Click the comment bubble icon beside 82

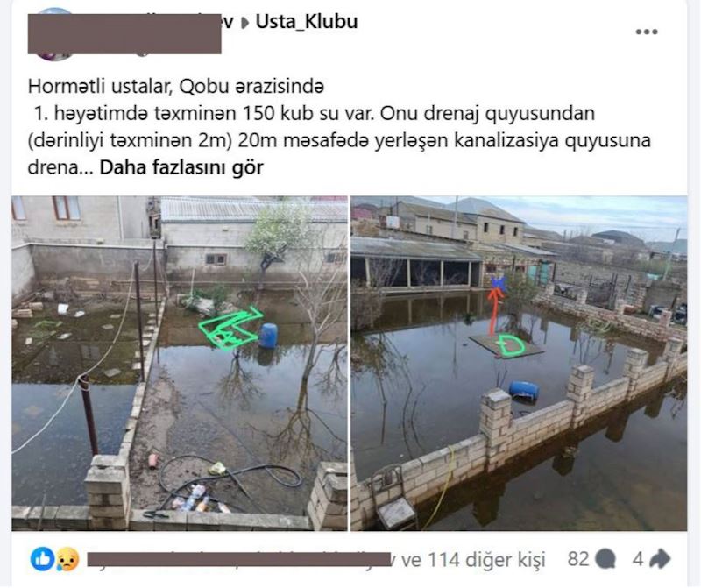605,559
